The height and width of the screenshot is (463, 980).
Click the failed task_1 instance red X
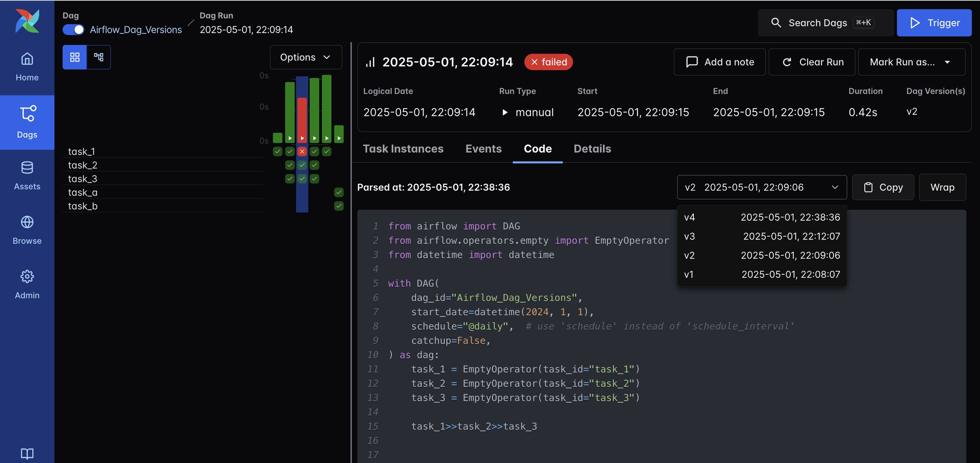click(x=302, y=151)
